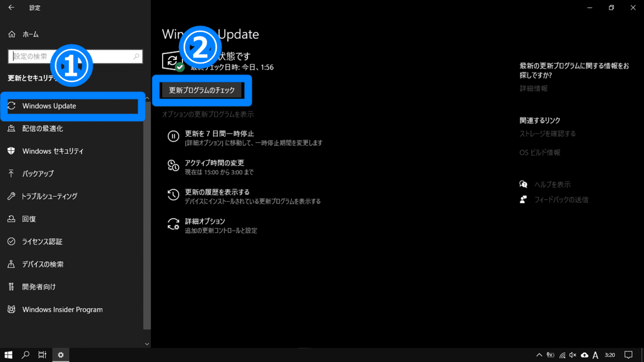The height and width of the screenshot is (362, 644).
Task: Click the sidebar vertical scrollbar track
Action: (148, 215)
